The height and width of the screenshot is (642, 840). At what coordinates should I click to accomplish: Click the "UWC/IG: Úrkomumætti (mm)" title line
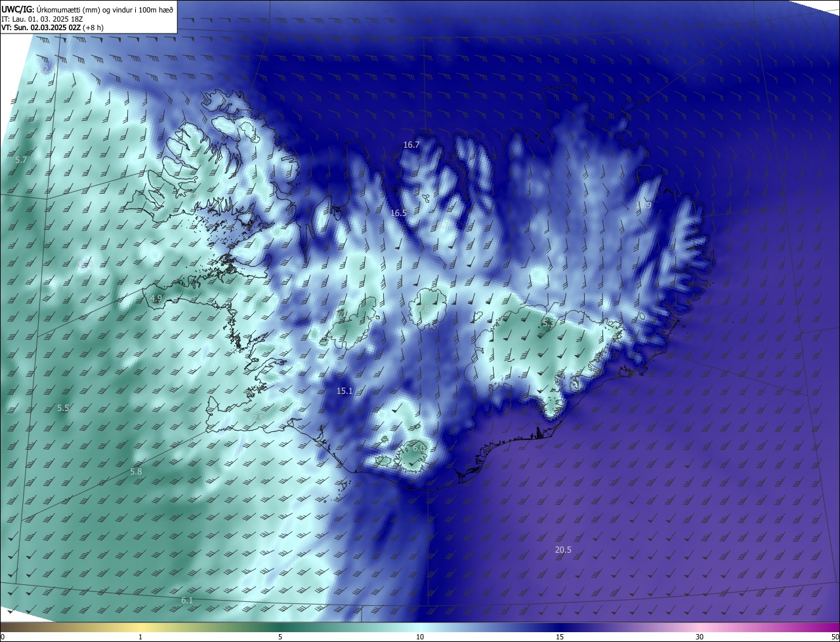tap(87, 9)
